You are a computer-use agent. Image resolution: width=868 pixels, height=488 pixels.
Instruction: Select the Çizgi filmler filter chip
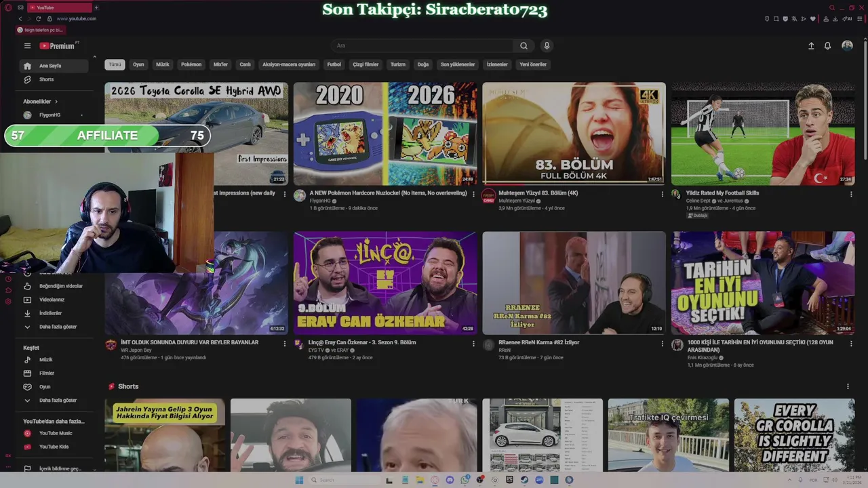(x=366, y=64)
